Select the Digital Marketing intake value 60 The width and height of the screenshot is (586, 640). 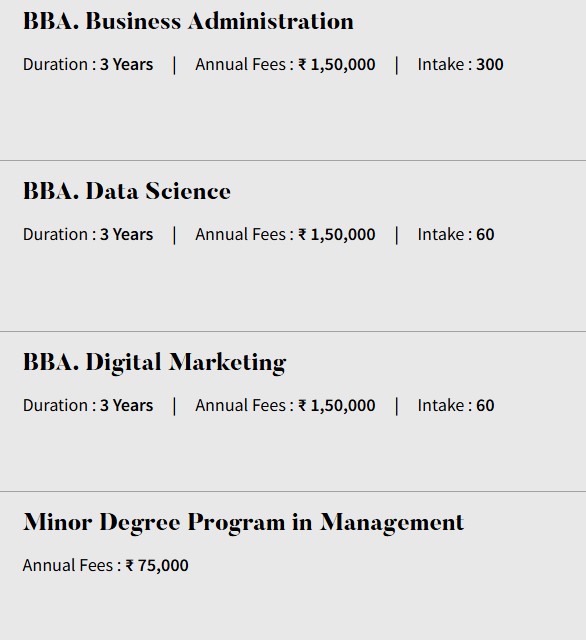485,406
